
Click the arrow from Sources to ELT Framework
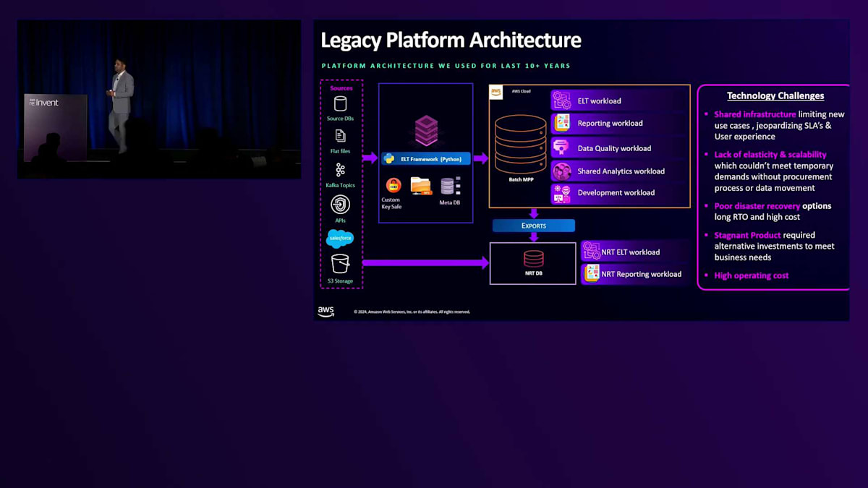[x=370, y=158]
